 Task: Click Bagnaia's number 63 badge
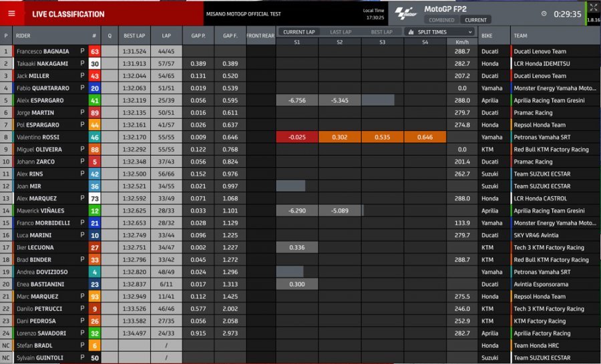coord(95,51)
